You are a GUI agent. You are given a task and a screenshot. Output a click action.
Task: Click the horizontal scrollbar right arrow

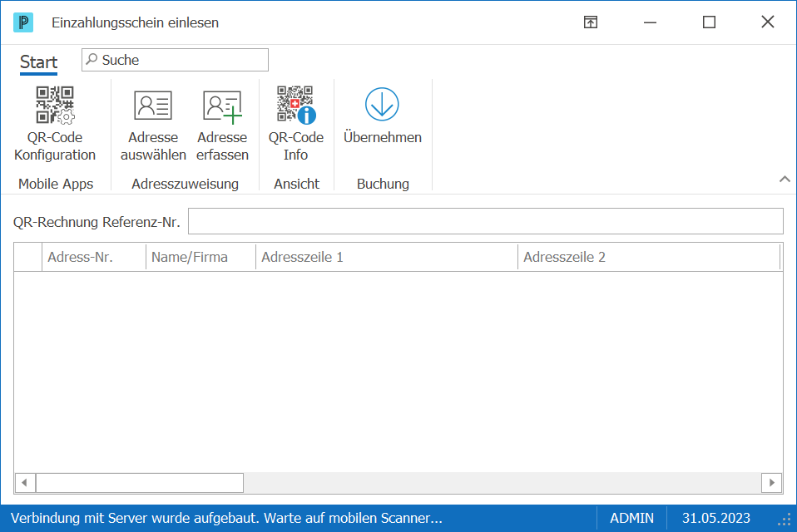[771, 483]
